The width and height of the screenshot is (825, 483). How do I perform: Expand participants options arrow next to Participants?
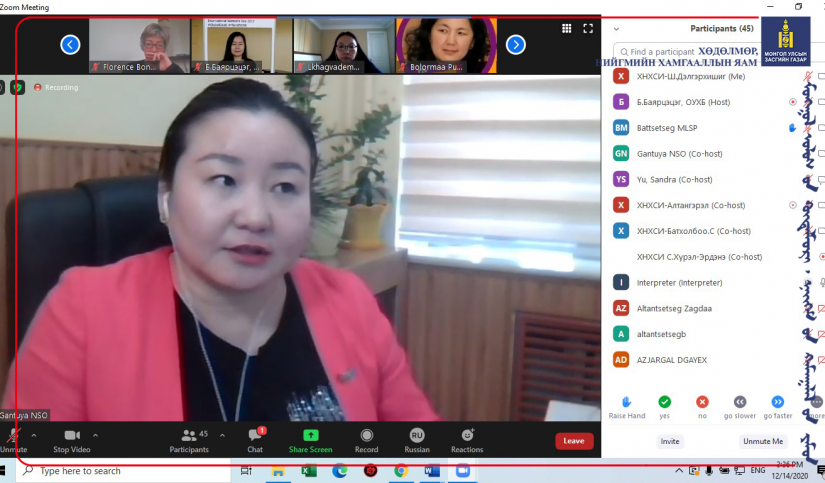(223, 435)
